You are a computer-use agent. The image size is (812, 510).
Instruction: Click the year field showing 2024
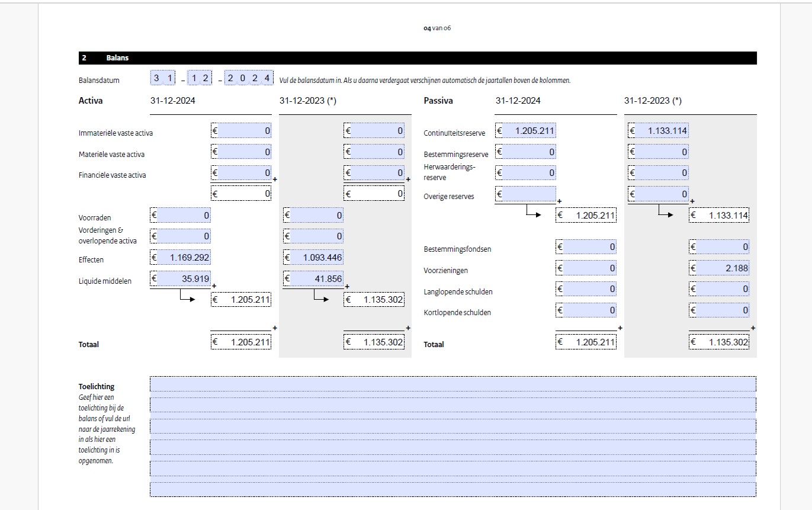(x=249, y=79)
